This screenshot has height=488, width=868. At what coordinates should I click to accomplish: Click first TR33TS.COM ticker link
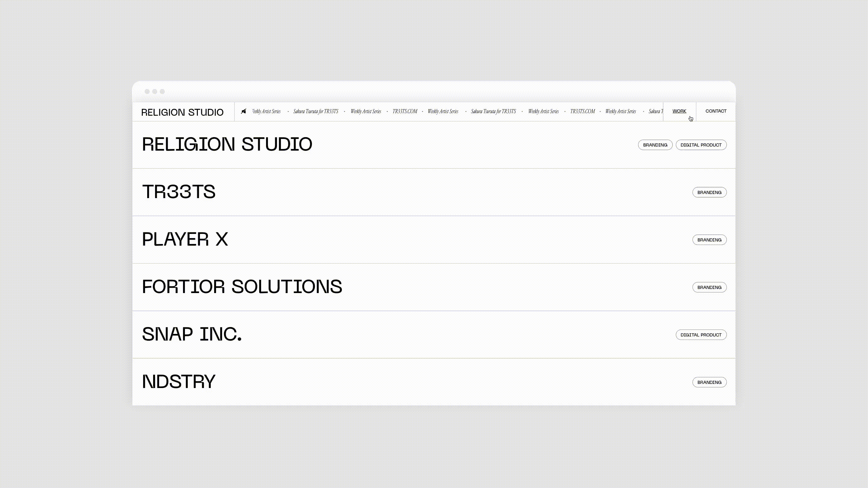click(405, 112)
